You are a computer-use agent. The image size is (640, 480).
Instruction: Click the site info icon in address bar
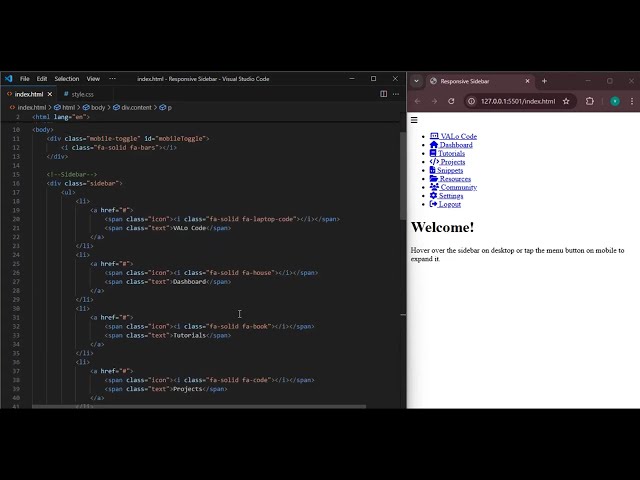[471, 101]
